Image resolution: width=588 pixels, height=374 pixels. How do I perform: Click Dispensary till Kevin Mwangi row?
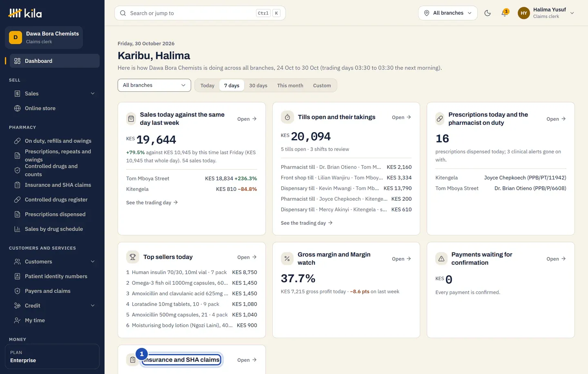[x=346, y=188]
